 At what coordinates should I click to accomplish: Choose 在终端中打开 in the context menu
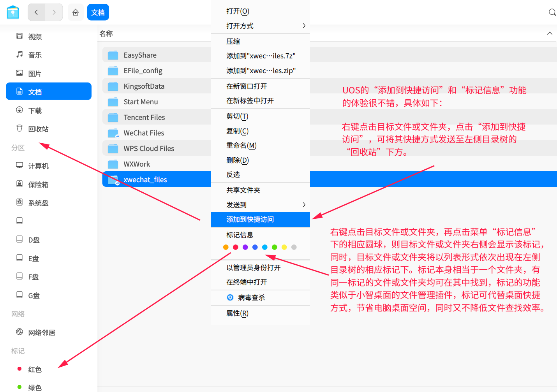260,282
